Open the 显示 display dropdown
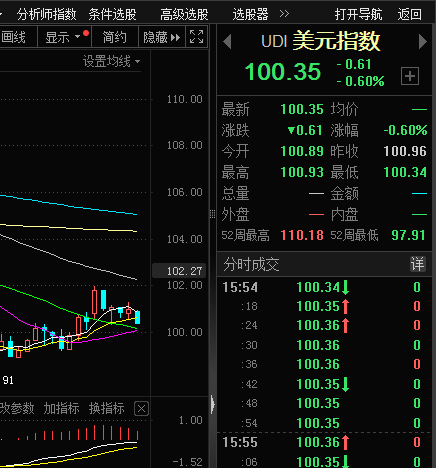The width and height of the screenshot is (436, 468). [64, 37]
